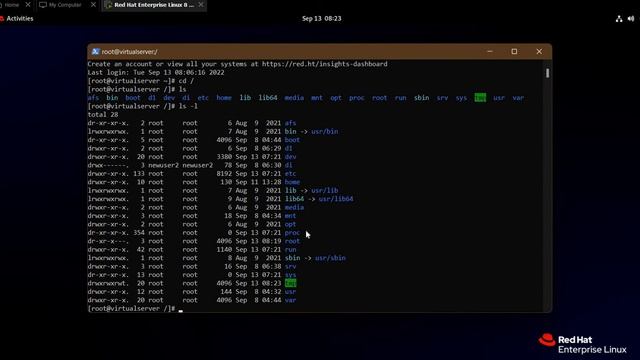The height and width of the screenshot is (360, 640).
Task: Click 'sbin' in the ls output row
Action: tap(421, 98)
